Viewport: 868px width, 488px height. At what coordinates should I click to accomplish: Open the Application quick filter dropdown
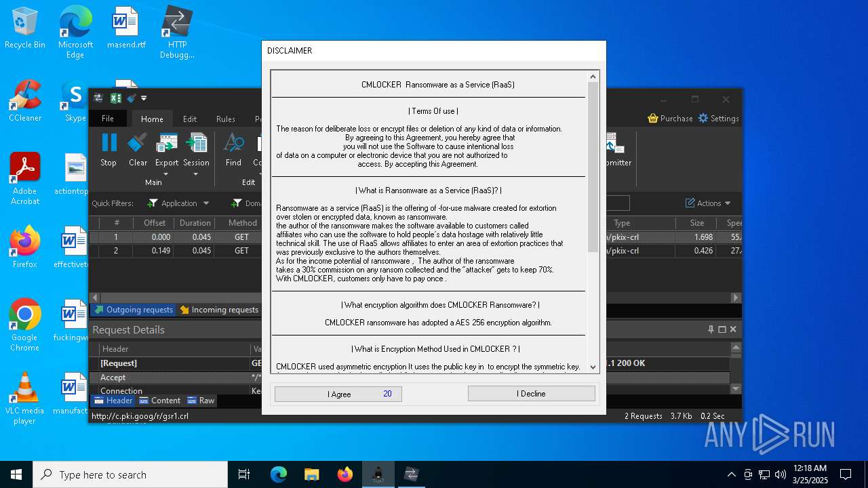tap(206, 203)
